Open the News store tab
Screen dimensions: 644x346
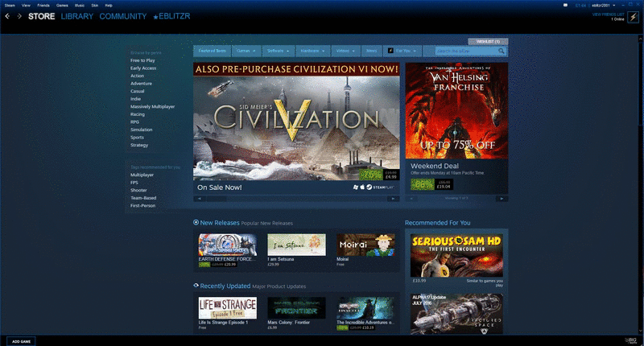tap(372, 51)
